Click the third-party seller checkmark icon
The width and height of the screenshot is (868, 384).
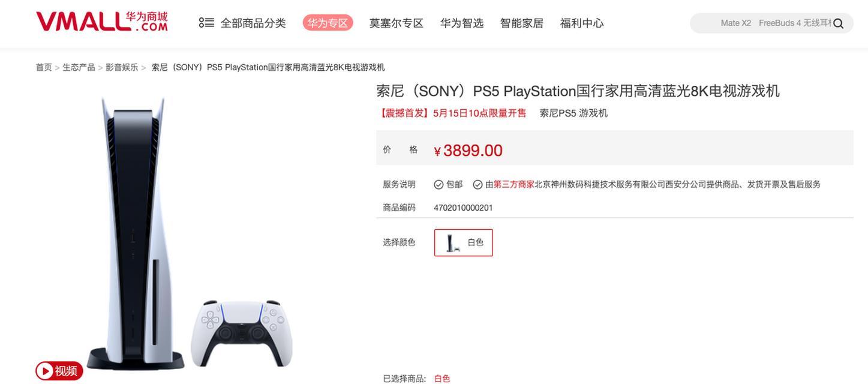(x=477, y=185)
